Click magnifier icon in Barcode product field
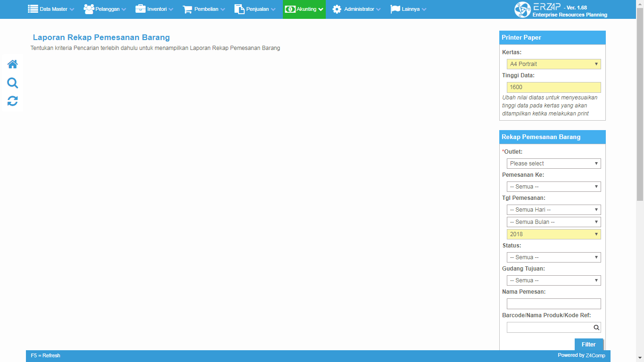Viewport: 644px width, 362px height. 596,328
